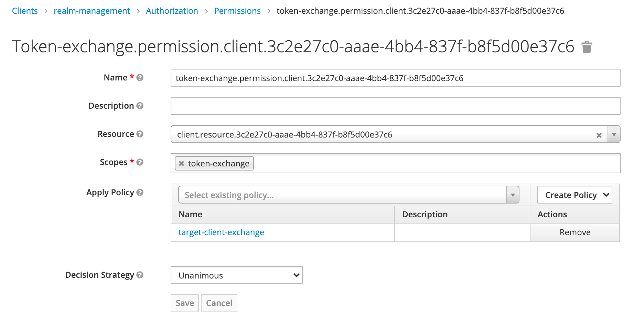Open the Resource dropdown arrow
This screenshot has width=644, height=328.
tap(614, 134)
